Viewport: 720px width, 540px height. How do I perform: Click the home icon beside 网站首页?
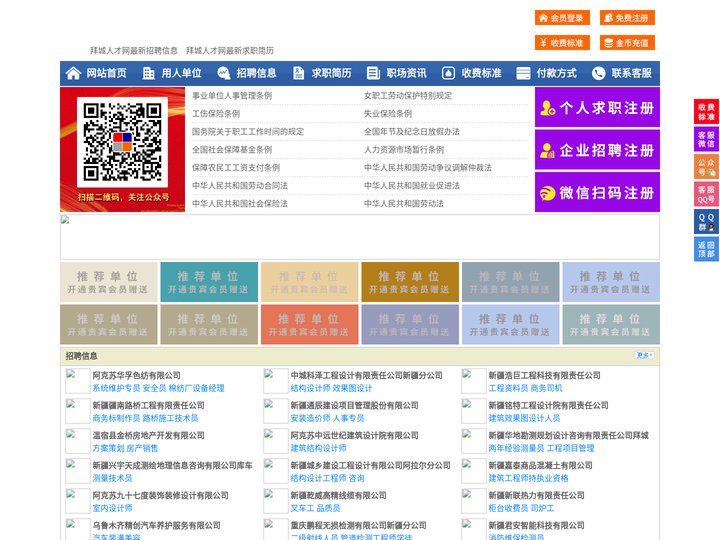73,73
